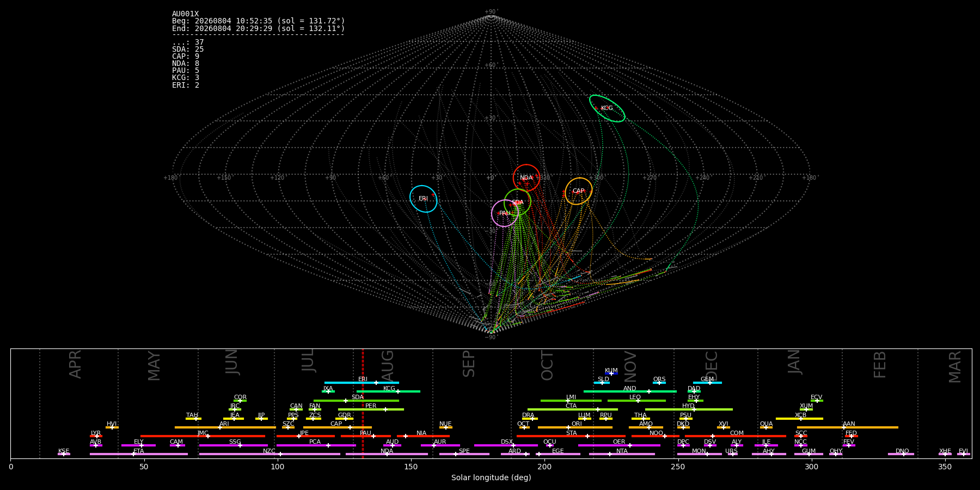Viewport: 980px width, 490px height.
Task: Click the XCB shower bar in timeline
Action: point(799,419)
